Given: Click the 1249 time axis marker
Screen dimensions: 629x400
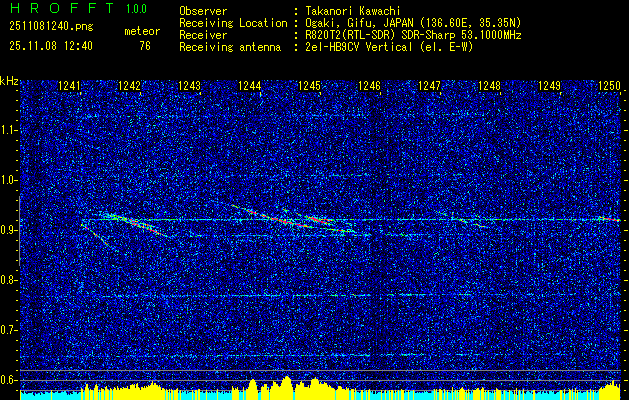Looking at the screenshot, I should [549, 86].
